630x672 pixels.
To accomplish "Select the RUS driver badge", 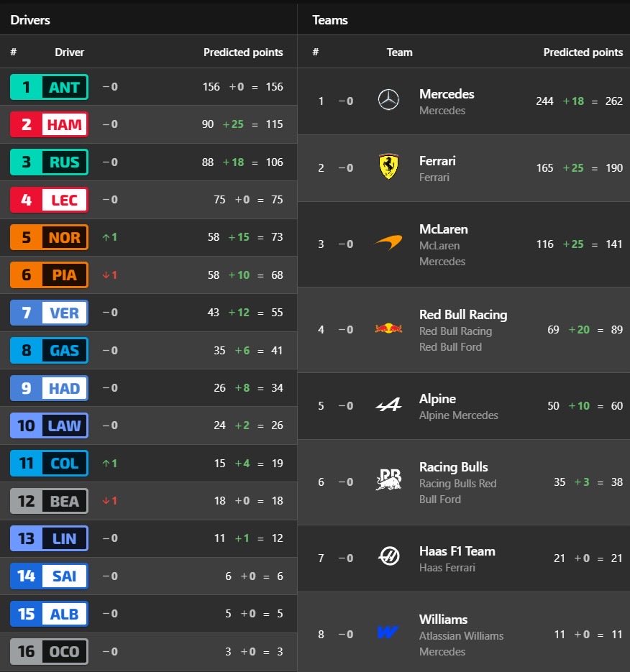I will point(50,162).
